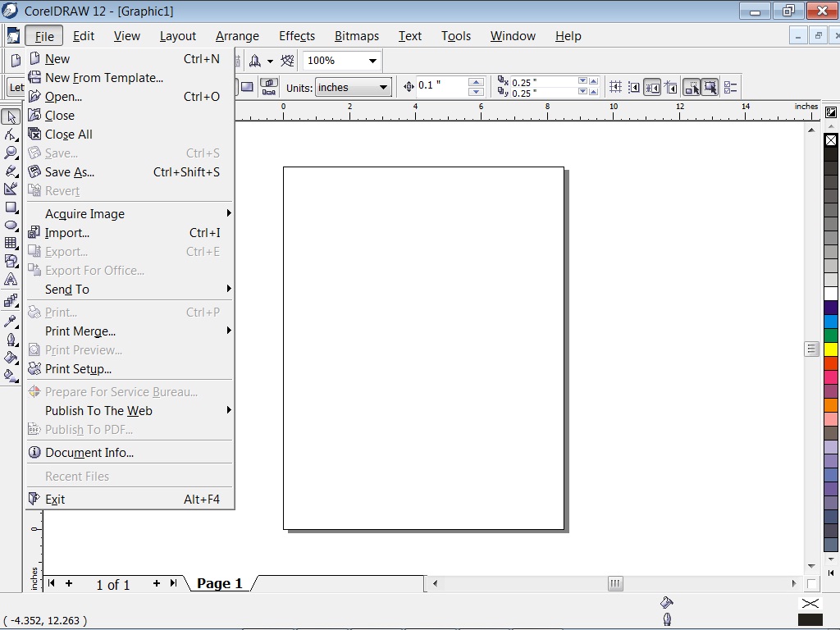The image size is (840, 630).
Task: Choose Import in File menu
Action: pos(130,232)
